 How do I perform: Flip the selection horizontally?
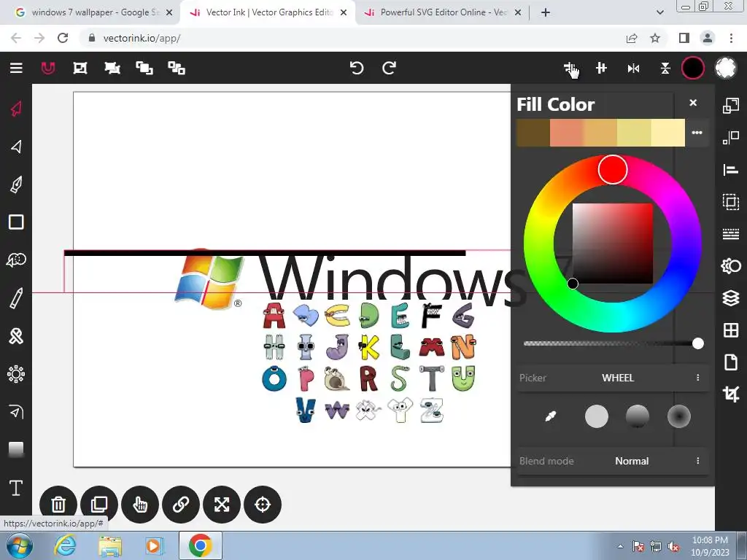point(633,69)
